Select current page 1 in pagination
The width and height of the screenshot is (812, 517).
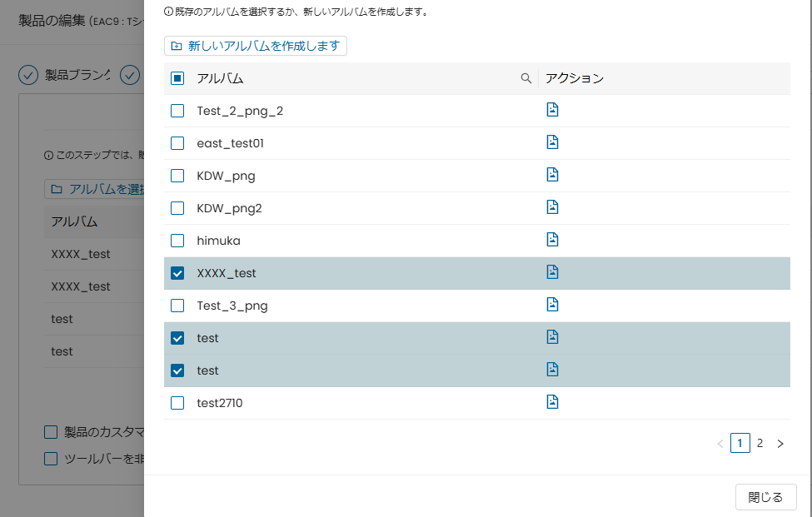click(740, 443)
